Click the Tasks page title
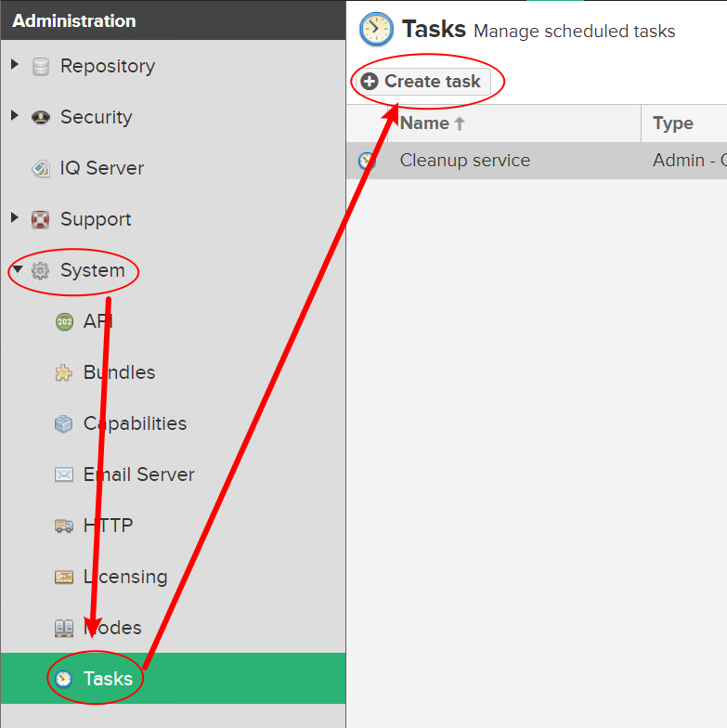 434,29
